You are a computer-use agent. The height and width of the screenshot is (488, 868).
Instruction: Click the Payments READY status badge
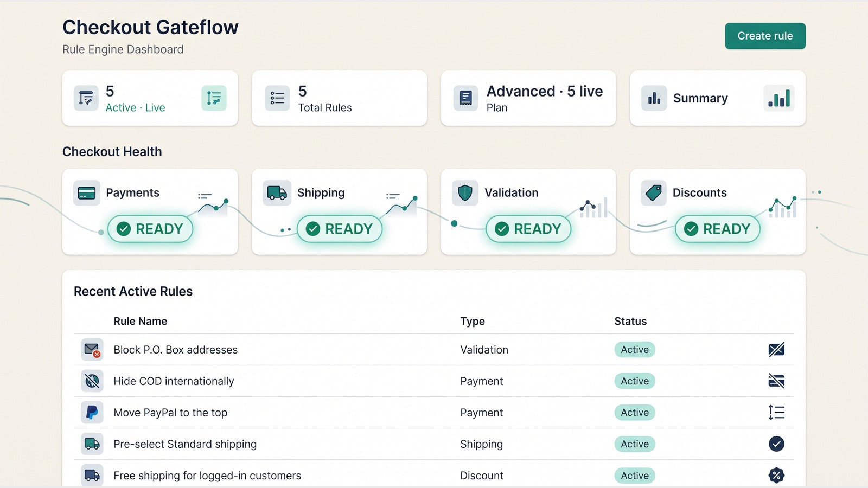click(x=150, y=229)
